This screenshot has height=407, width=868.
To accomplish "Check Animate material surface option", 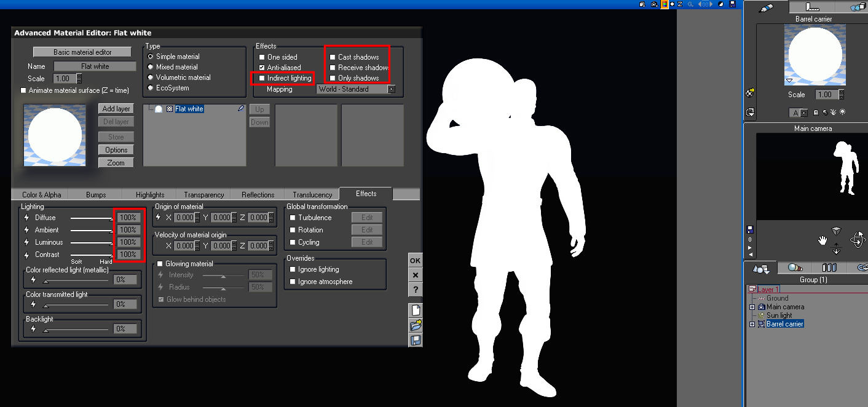I will [x=23, y=90].
